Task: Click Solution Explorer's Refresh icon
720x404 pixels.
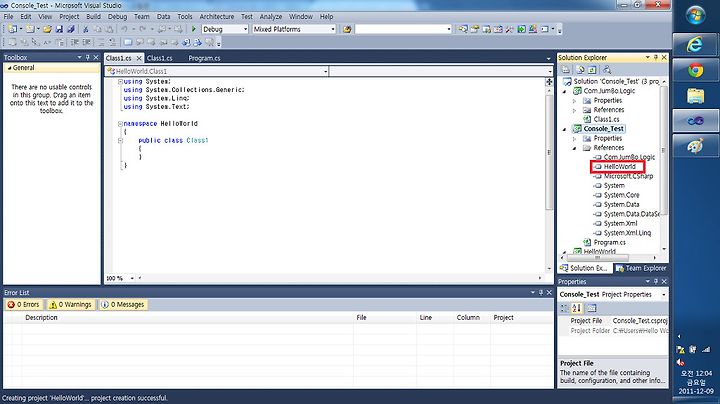Action: click(x=592, y=70)
